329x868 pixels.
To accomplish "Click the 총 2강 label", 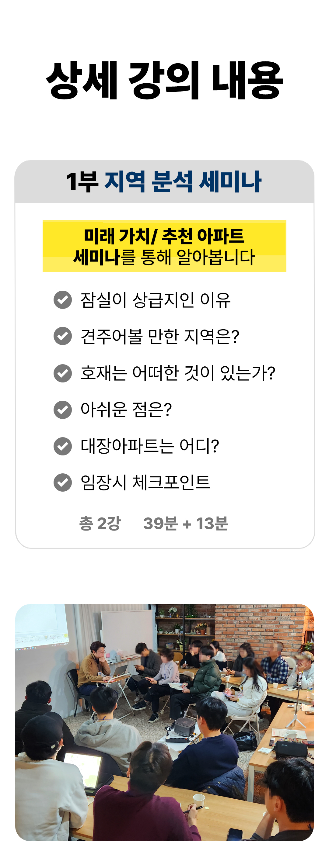I will [x=100, y=523].
